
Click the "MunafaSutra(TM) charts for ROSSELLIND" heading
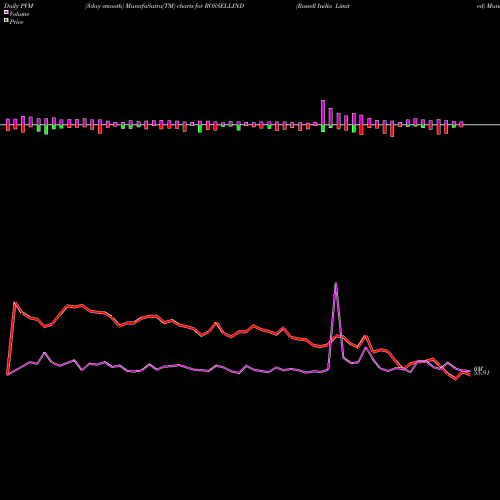pos(184,6)
